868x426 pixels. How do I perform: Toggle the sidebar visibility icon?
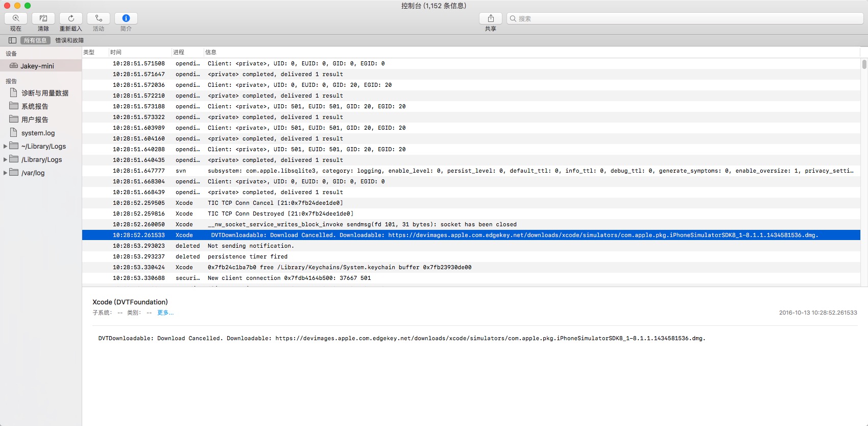pos(12,40)
